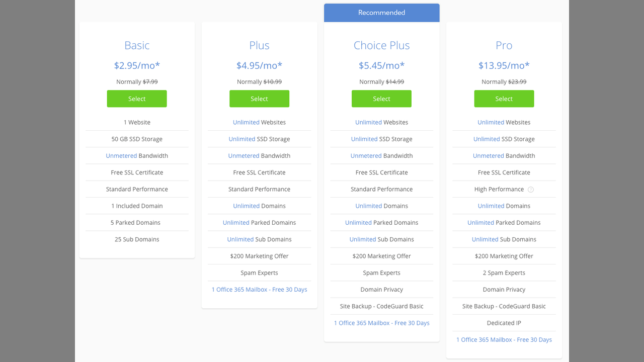The height and width of the screenshot is (362, 644).
Task: Click the Recommended banner above Choice Plus
Action: pyautogui.click(x=381, y=13)
